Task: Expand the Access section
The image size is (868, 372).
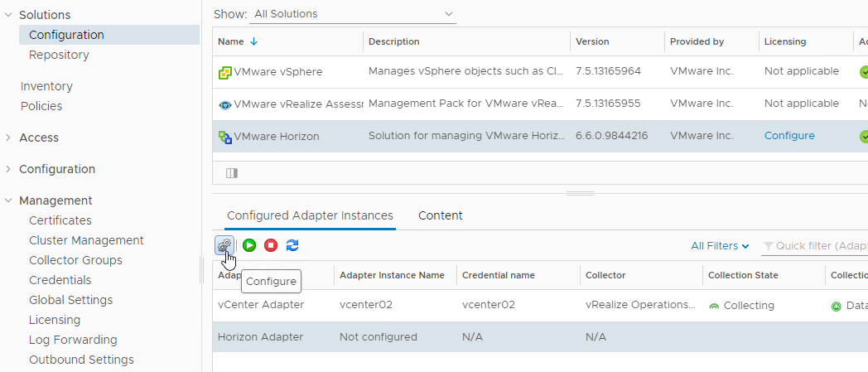Action: [x=8, y=138]
